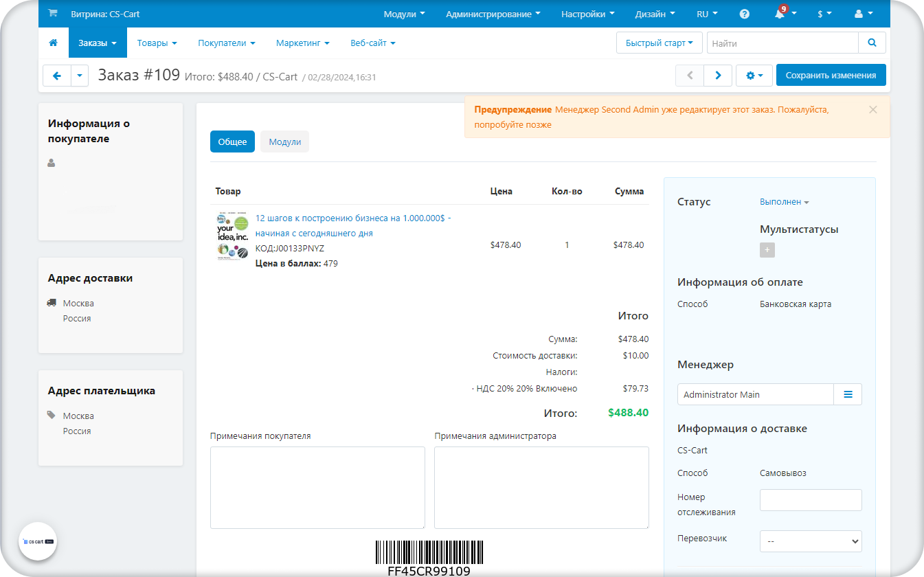The image size is (924, 577).
Task: Expand dropdown caret next to back arrow
Action: pyautogui.click(x=80, y=76)
